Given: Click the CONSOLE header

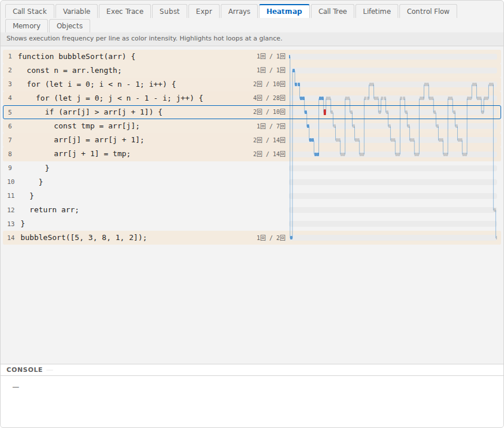Looking at the screenshot, I should [24, 370].
